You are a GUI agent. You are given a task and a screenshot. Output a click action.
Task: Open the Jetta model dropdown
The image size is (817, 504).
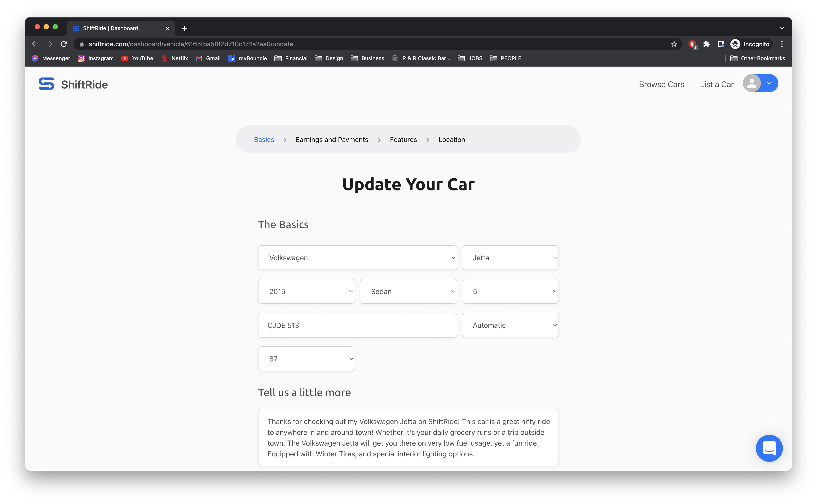510,258
